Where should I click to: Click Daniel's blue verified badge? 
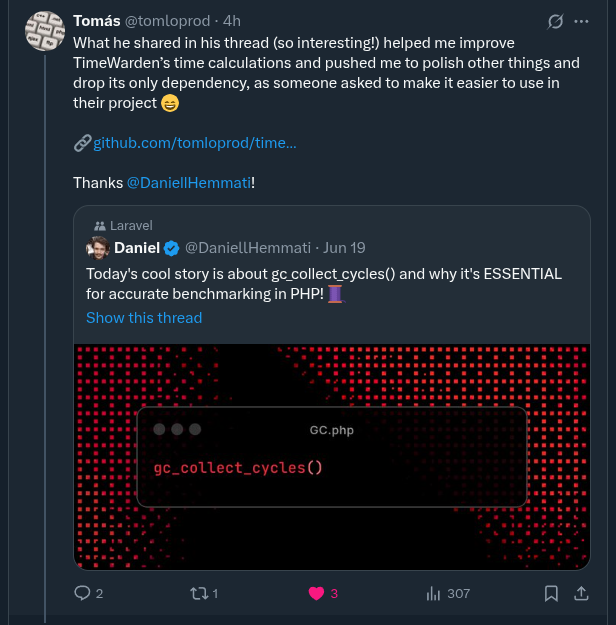pyautogui.click(x=171, y=248)
